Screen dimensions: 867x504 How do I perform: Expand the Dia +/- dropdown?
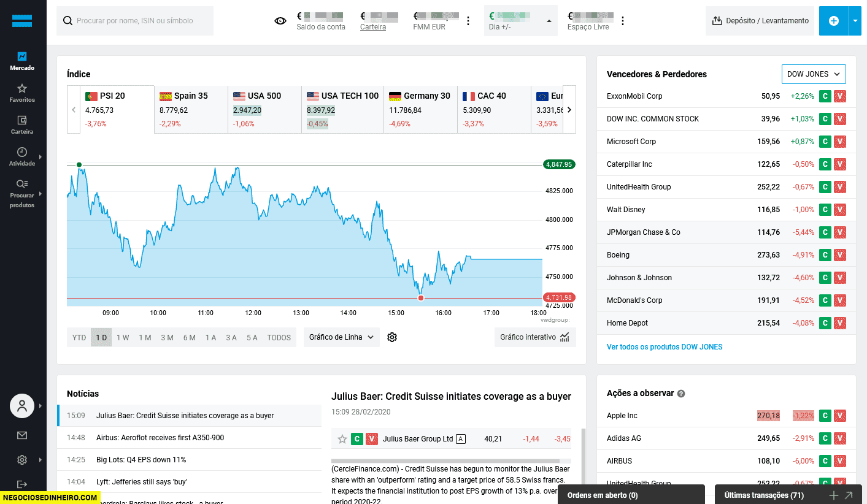(x=521, y=21)
